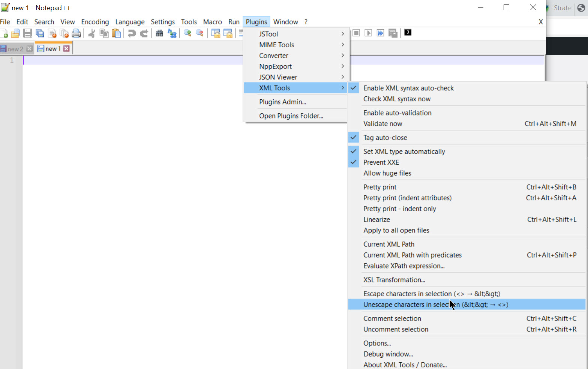588x369 pixels.
Task: Open the Settings menu
Action: click(x=163, y=22)
